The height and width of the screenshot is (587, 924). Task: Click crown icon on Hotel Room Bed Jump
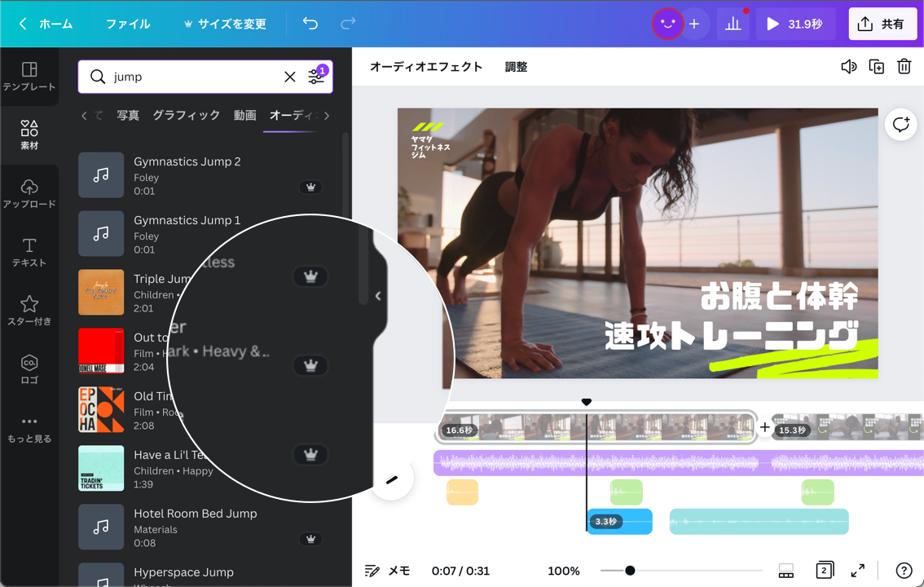(310, 539)
